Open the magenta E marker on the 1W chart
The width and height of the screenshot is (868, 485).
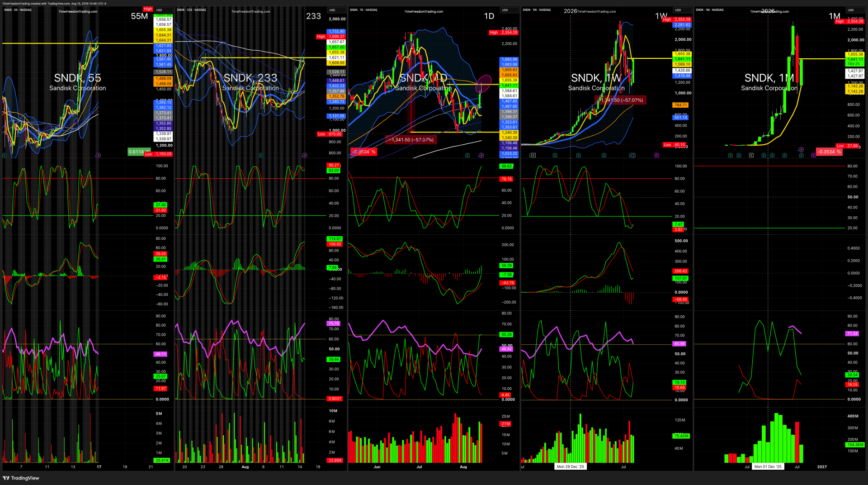656,155
